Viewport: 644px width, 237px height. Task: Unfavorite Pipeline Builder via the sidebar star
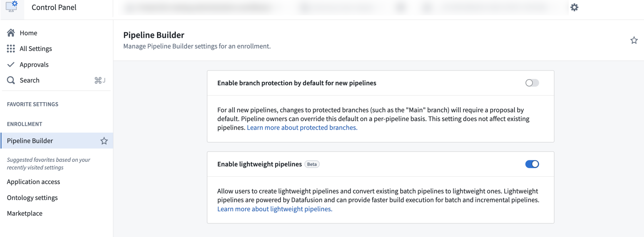coord(104,141)
